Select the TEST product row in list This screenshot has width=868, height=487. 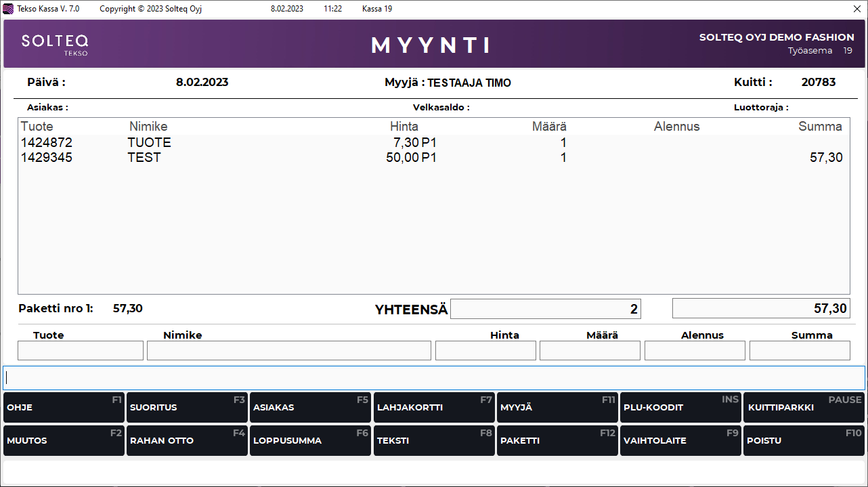[x=144, y=158]
